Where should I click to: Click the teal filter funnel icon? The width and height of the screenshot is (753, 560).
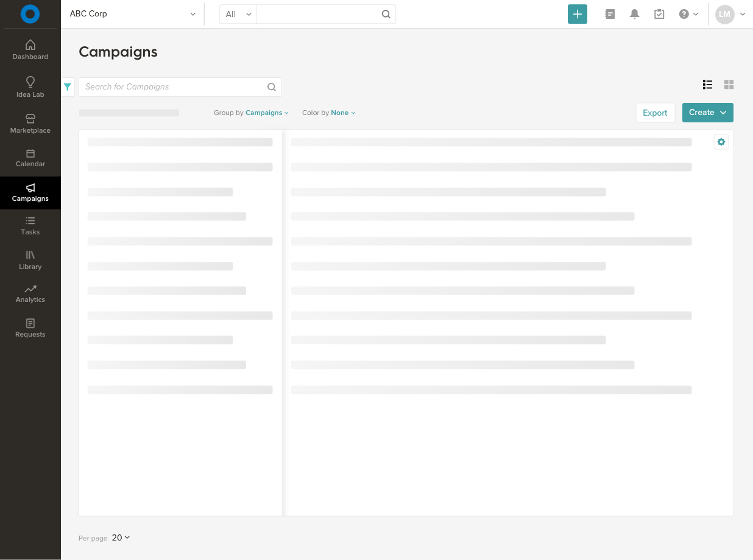pos(68,87)
